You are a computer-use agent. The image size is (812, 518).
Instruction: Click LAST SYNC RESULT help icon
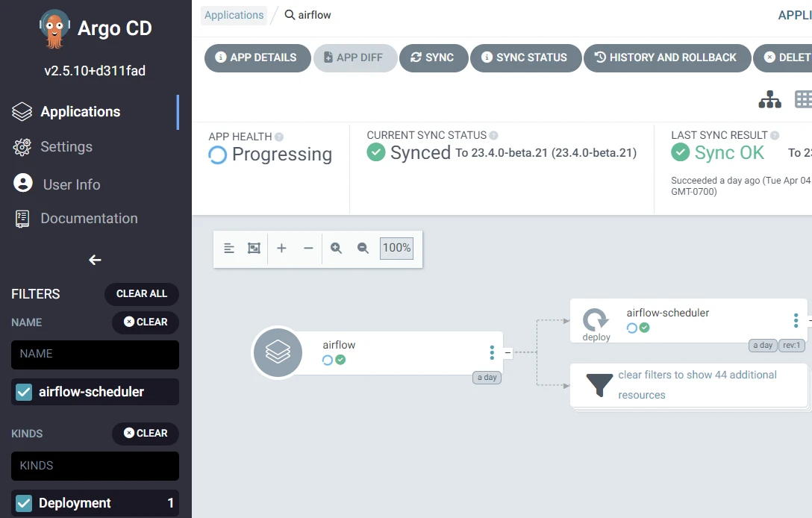pyautogui.click(x=775, y=135)
